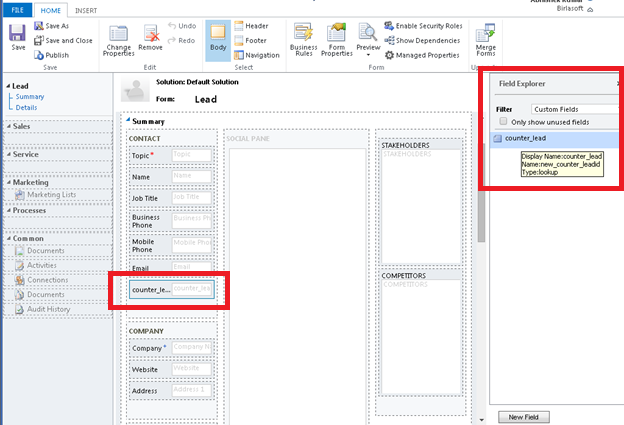Image resolution: width=624 pixels, height=425 pixels.
Task: Go to Summary in the Lead tree
Action: [30, 97]
